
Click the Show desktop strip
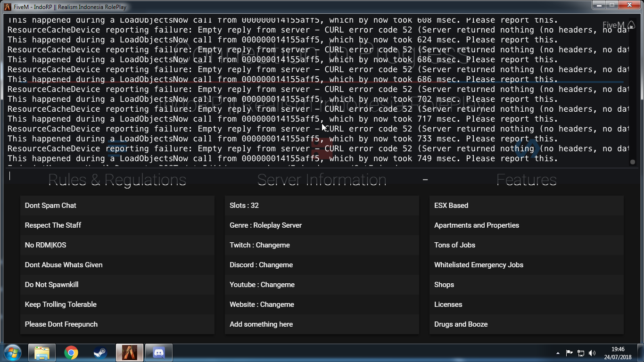coord(640,353)
